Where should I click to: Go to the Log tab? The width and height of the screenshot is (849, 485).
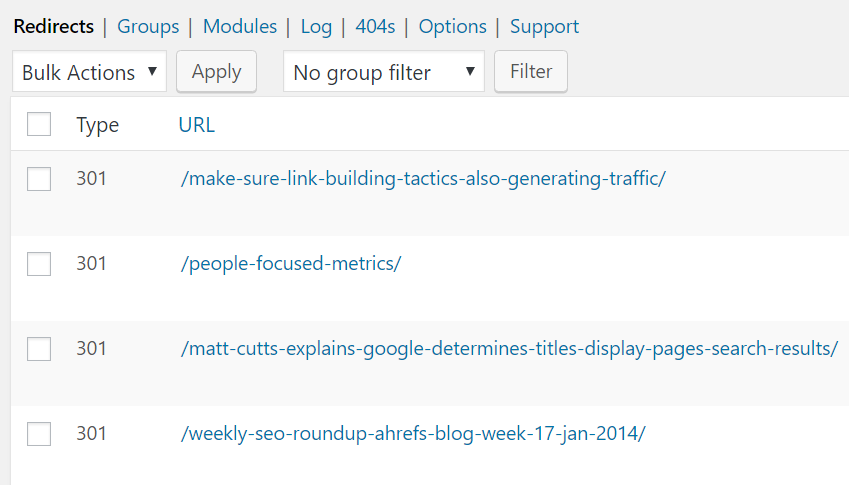coord(316,27)
